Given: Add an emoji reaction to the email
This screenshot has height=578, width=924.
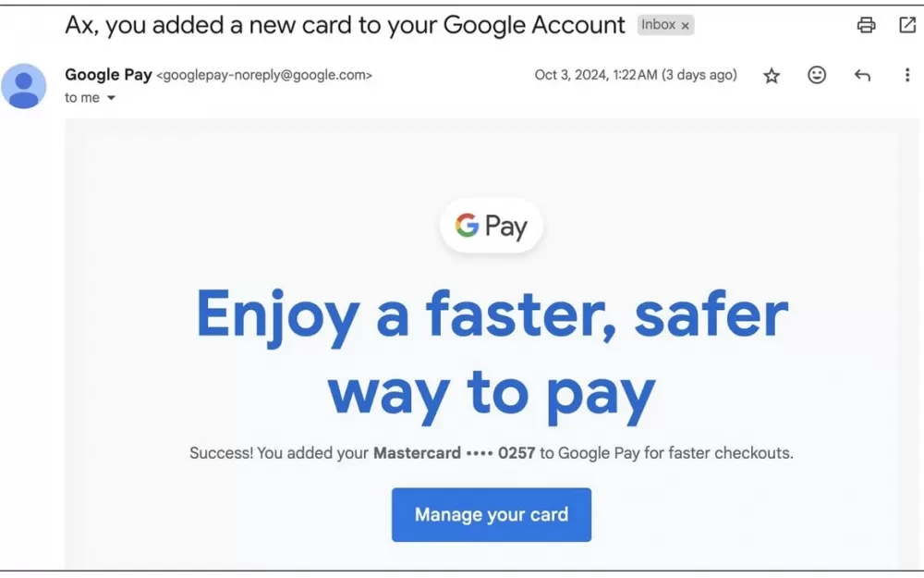Looking at the screenshot, I should pos(817,75).
